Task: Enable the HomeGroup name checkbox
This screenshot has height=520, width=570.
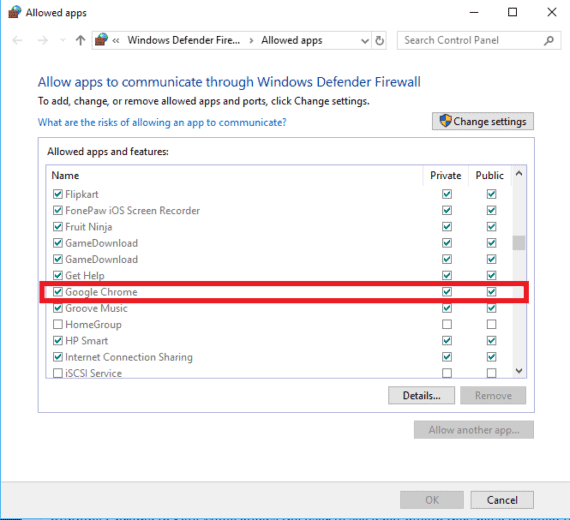Action: point(57,324)
